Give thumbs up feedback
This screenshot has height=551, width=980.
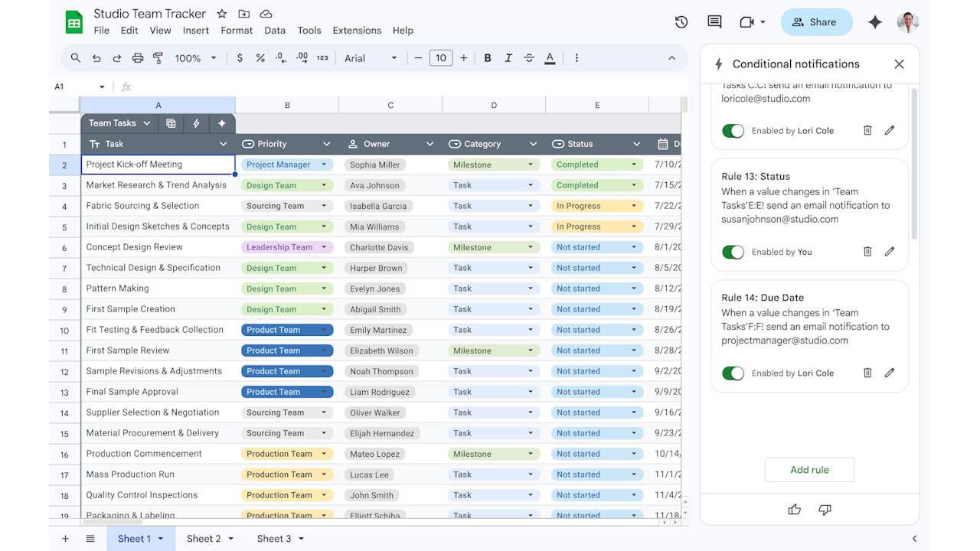pyautogui.click(x=795, y=510)
